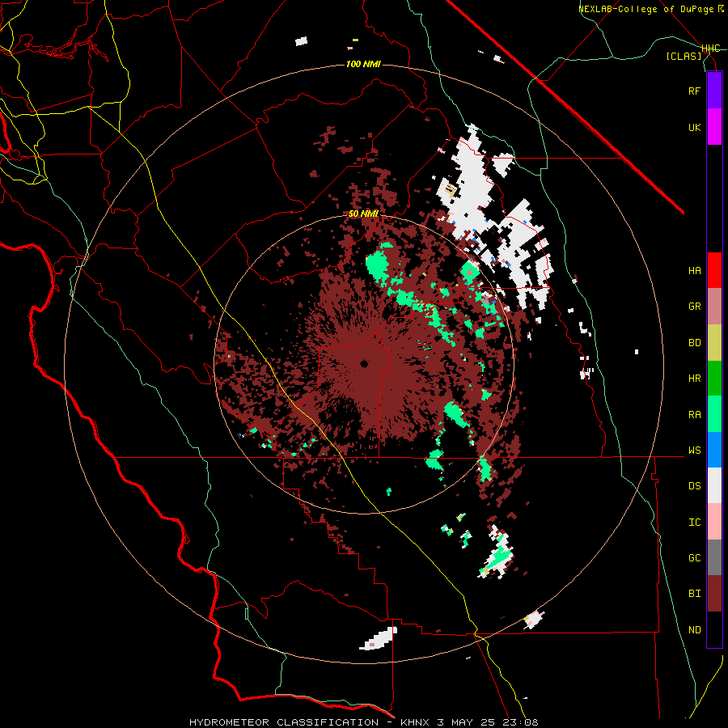This screenshot has width=728, height=728.
Task: Click the RF purple legend swatch
Action: (x=714, y=91)
